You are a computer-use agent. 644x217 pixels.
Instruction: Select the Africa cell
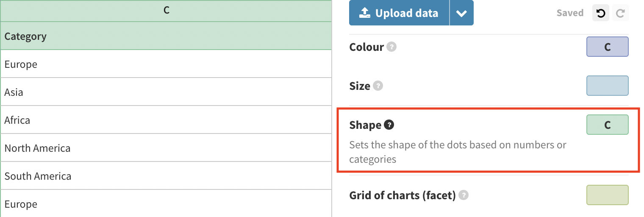(166, 120)
